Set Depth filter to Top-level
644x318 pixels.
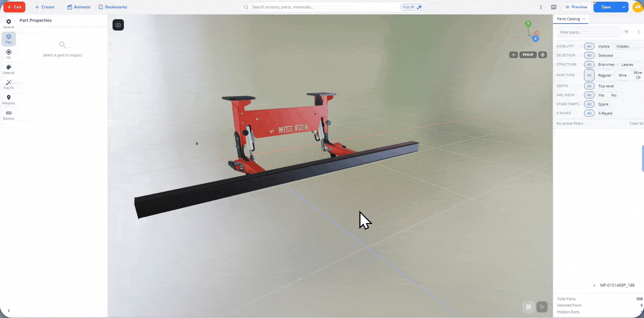coord(606,86)
